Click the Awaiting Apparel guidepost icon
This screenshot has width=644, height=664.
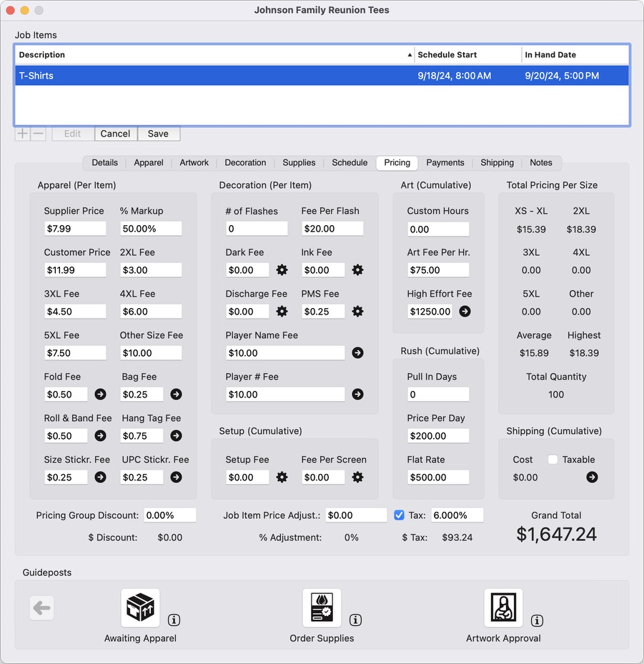tap(140, 608)
